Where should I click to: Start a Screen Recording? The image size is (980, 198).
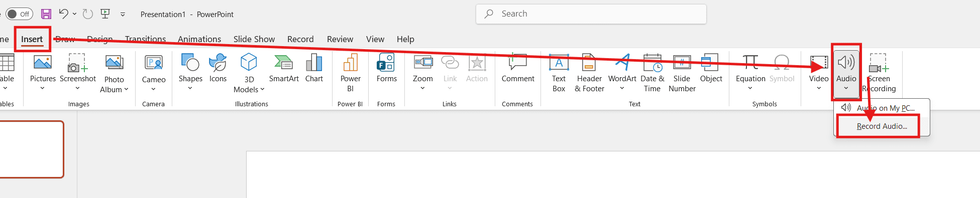(x=880, y=73)
